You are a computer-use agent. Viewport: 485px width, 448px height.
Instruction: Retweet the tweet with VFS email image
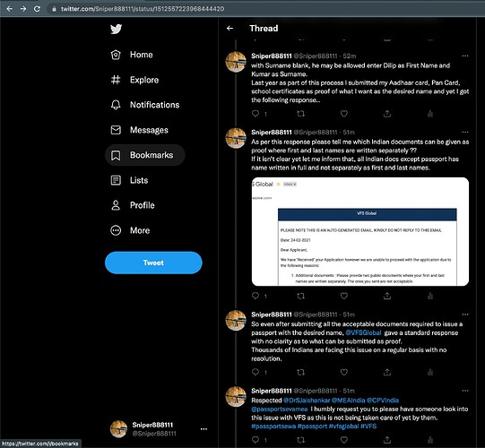tap(300, 296)
